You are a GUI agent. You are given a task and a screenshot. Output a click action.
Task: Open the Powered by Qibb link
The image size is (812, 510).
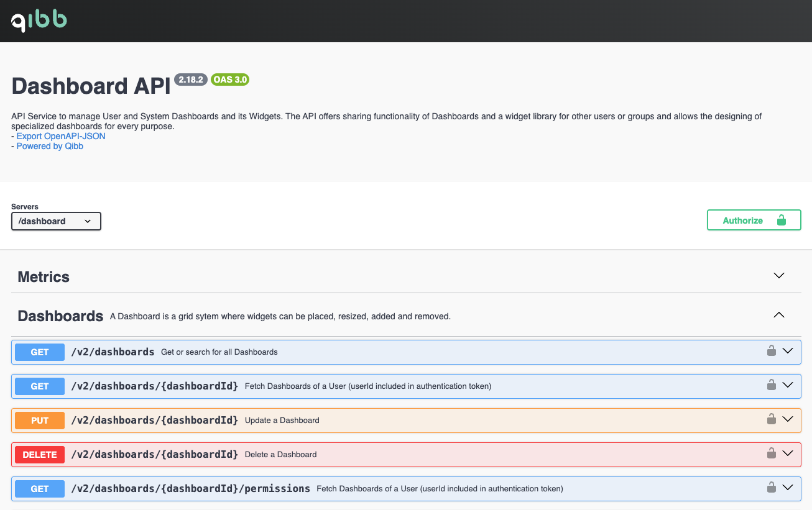pos(50,146)
